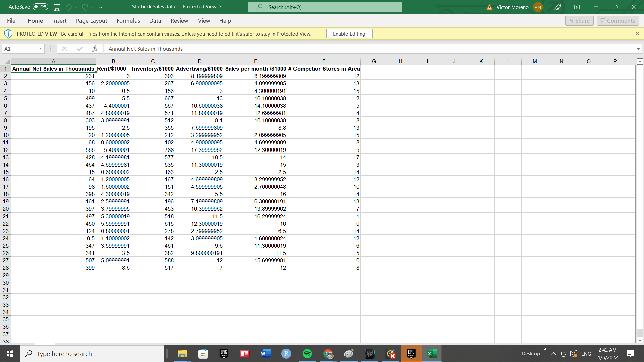
Task: Click the Undo icon
Action: (x=69, y=7)
